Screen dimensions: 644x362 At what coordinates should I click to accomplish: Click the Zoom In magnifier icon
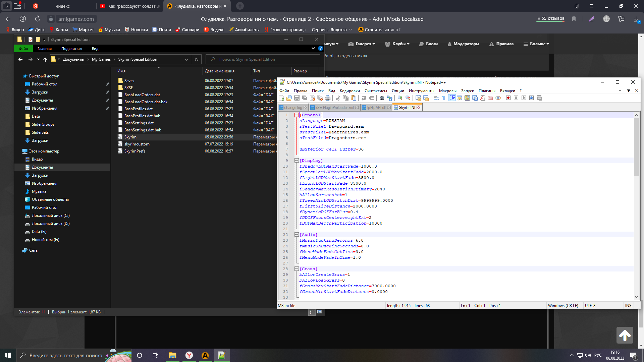coord(400,98)
